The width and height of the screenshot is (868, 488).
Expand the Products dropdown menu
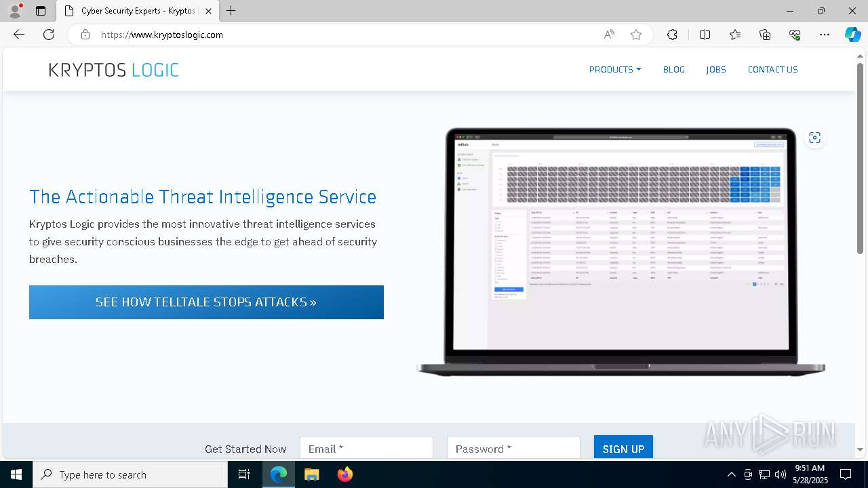[x=615, y=70]
